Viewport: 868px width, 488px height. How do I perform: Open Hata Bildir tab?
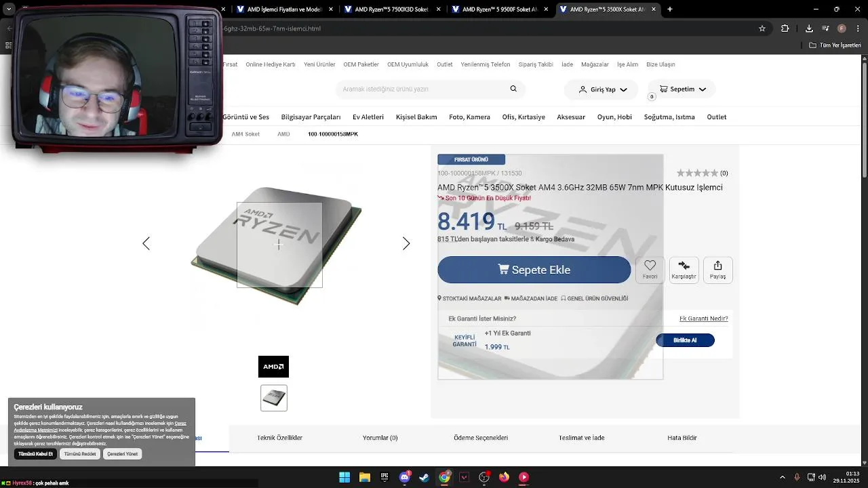pyautogui.click(x=682, y=438)
